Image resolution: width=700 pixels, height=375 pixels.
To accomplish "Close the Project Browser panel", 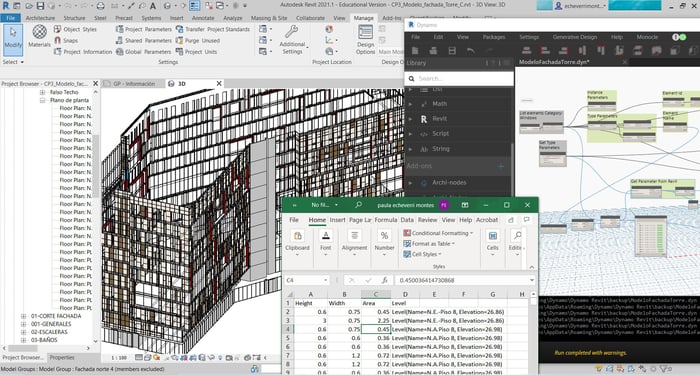I will pos(95,83).
